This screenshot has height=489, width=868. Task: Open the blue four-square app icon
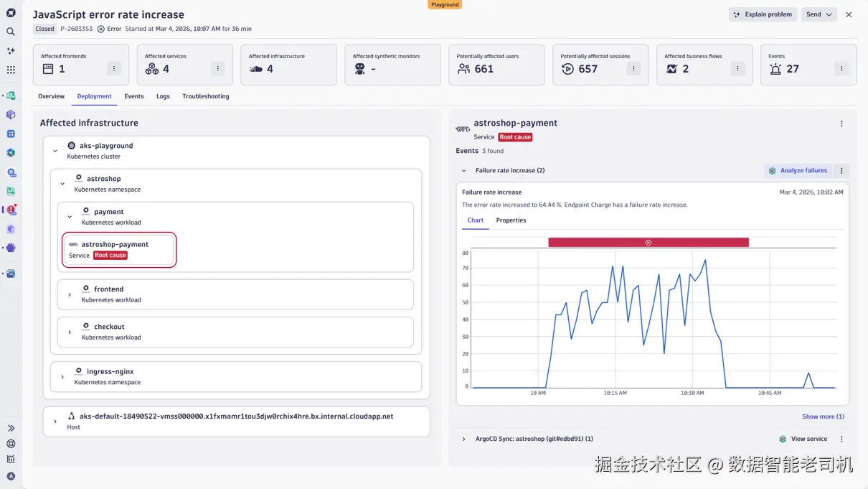pos(11,134)
